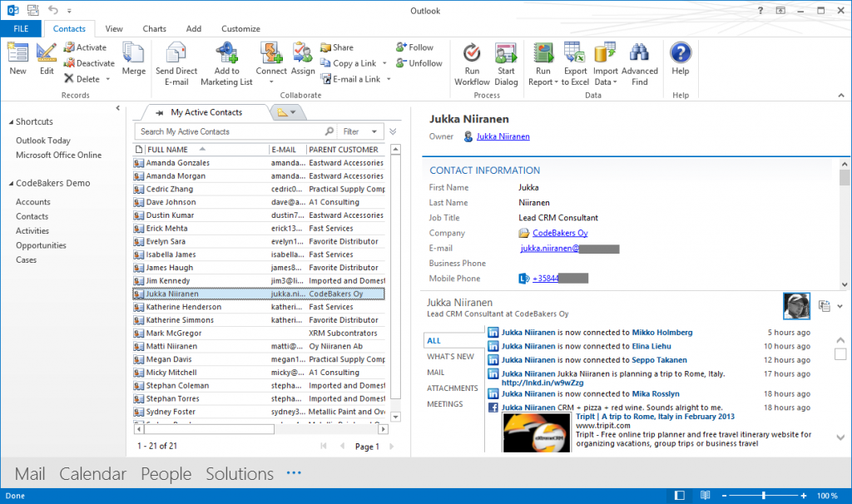Click the Undo icon in the quick access toolbar
The height and width of the screenshot is (504, 852).
[x=52, y=10]
